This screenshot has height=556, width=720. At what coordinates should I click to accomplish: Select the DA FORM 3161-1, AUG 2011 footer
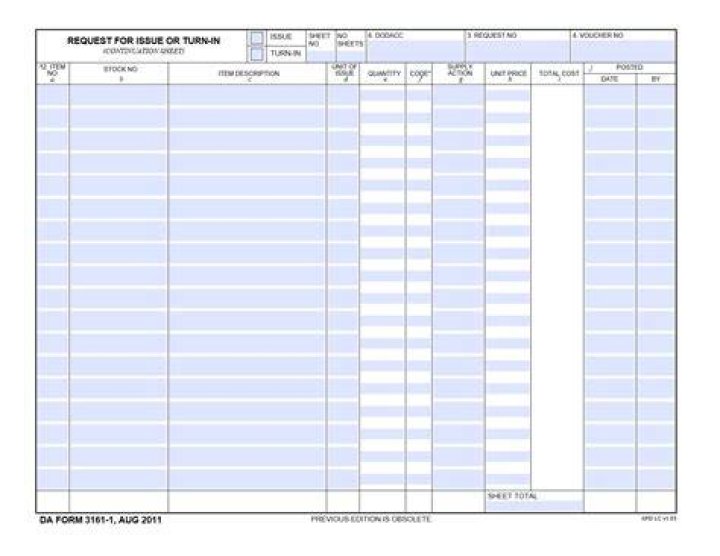101,520
